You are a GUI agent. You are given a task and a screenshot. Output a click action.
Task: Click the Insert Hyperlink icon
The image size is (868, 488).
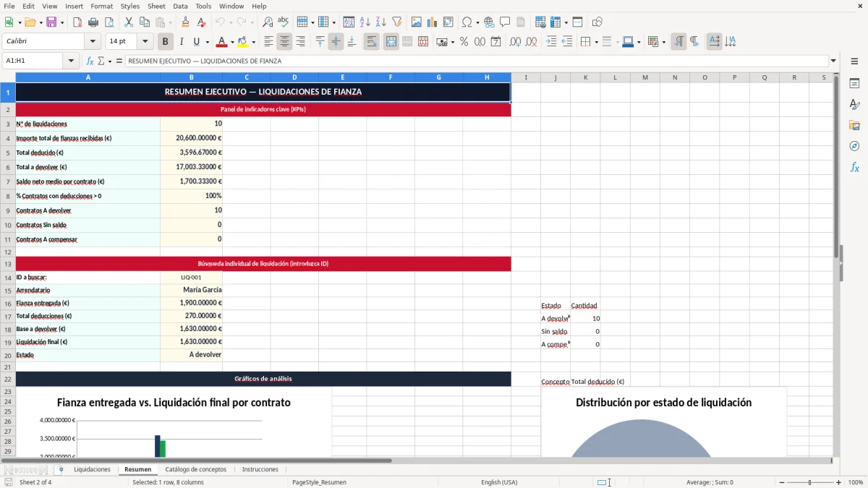coord(489,22)
